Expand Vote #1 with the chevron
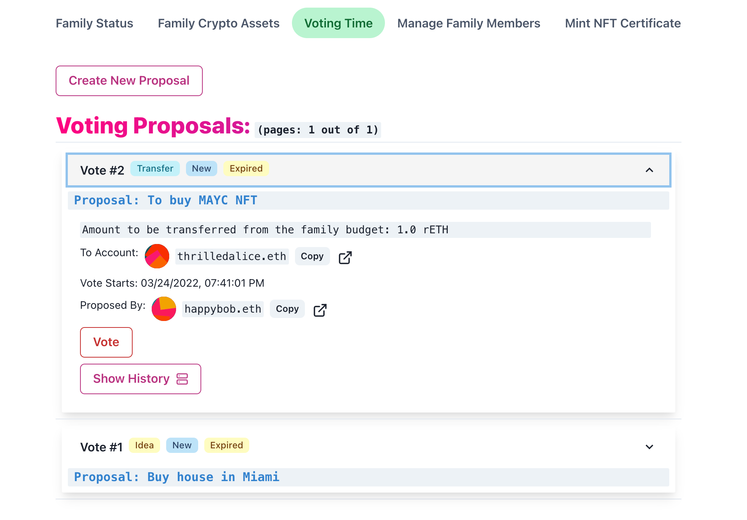The width and height of the screenshot is (747, 520). [649, 447]
